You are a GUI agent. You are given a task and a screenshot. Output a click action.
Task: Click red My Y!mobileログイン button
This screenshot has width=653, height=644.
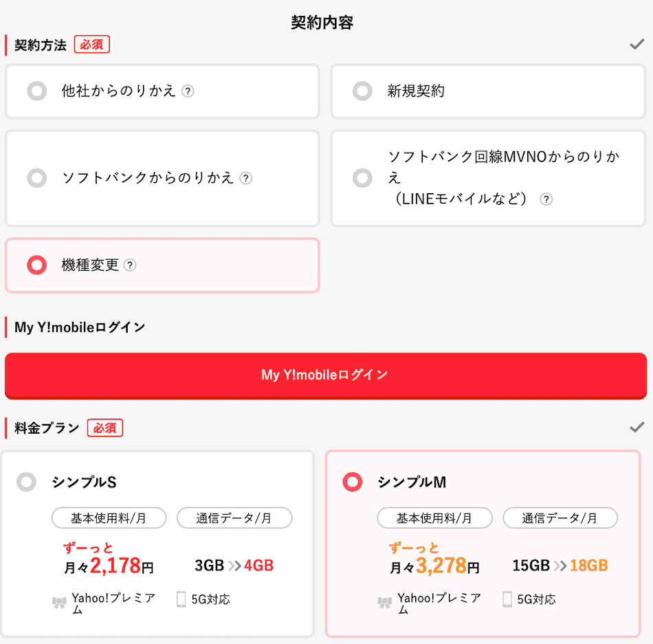[326, 375]
